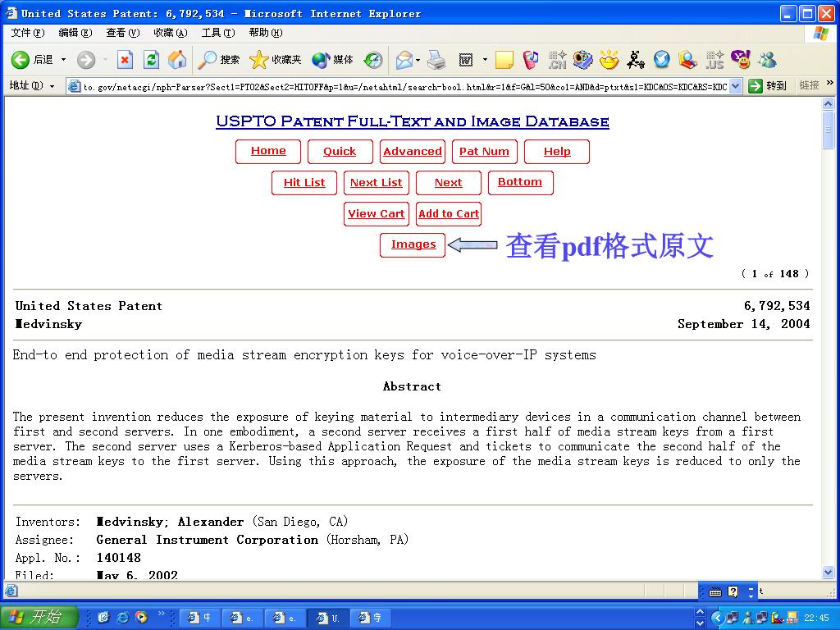Go to the home page via the house icon

(x=177, y=59)
